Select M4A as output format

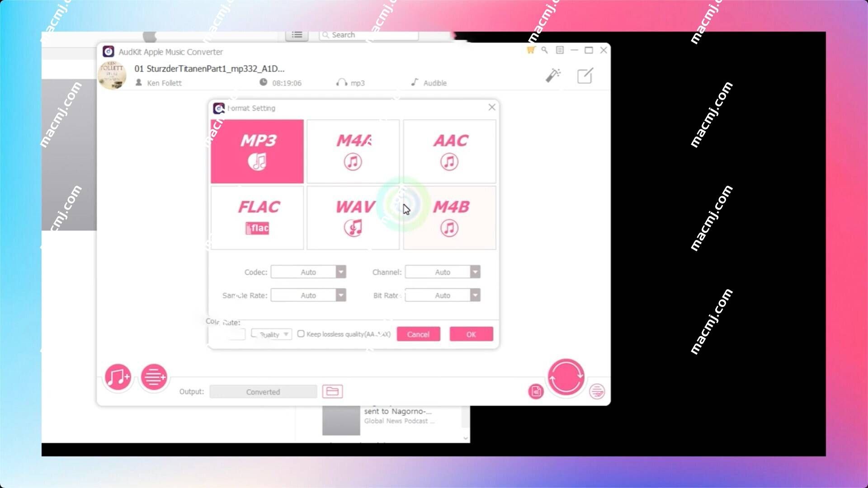tap(353, 150)
